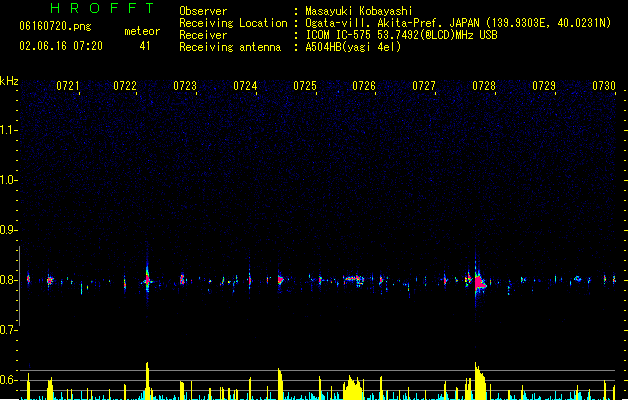Viewport: 629px width, 400px height.
Task: Select the ICOM IC-575 receiver description
Action: (401, 35)
